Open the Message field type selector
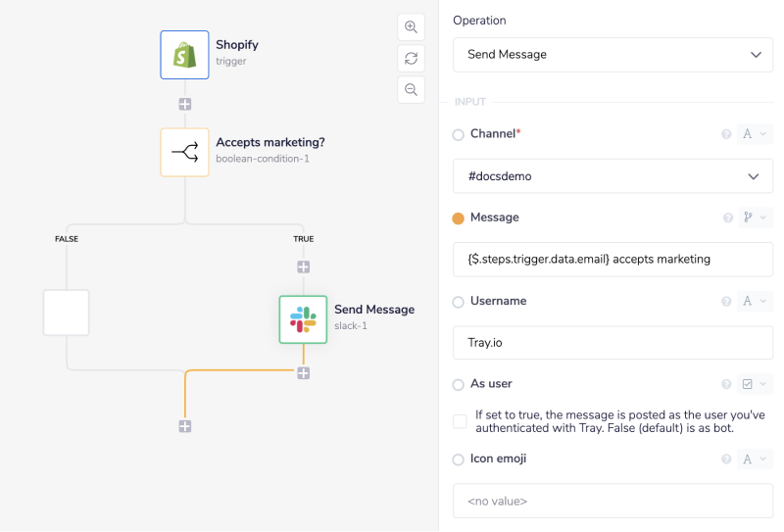 (755, 218)
